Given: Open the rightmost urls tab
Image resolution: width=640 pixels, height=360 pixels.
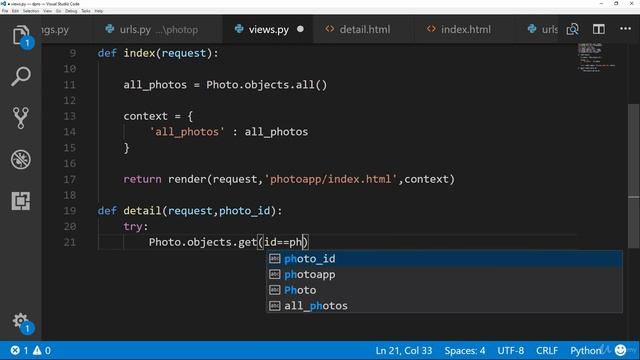Looking at the screenshot, I should [x=542, y=29].
